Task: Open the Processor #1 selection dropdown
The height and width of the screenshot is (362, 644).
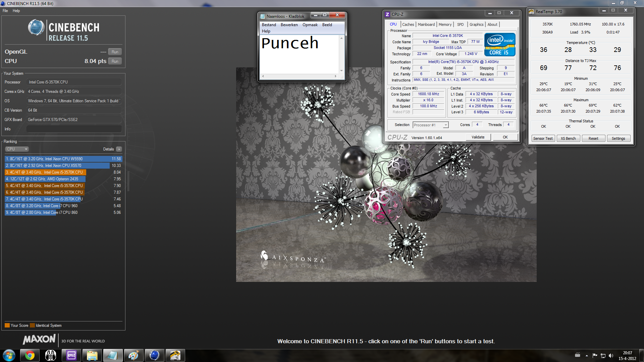Action: pos(430,125)
